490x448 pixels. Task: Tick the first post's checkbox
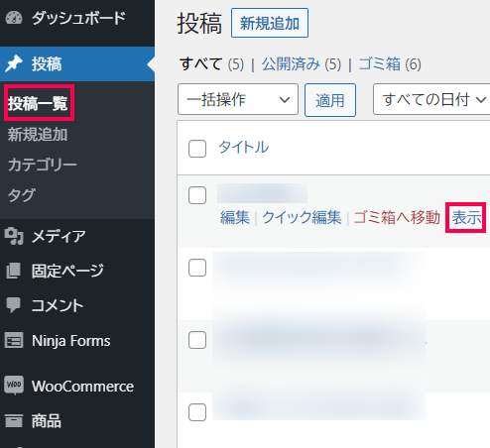pyautogui.click(x=197, y=195)
